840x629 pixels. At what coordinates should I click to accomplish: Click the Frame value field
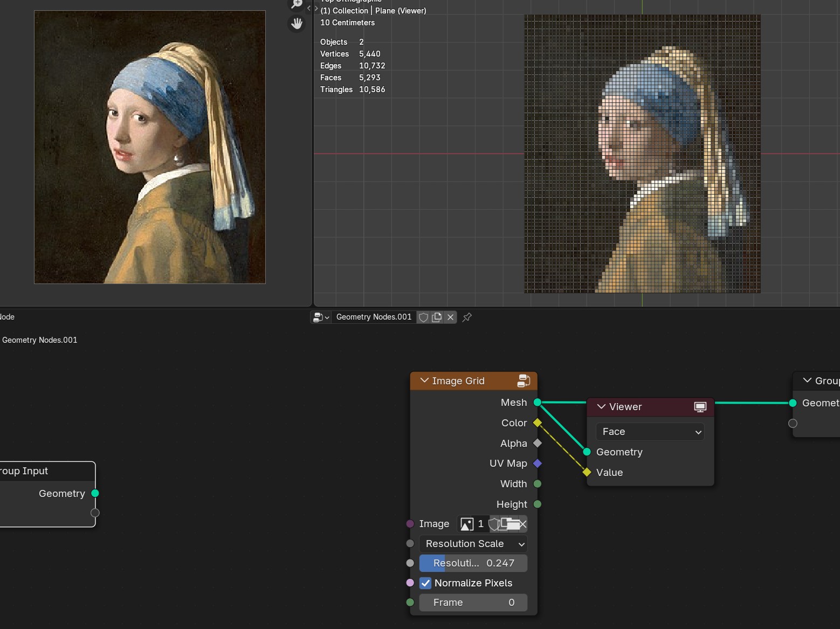click(x=473, y=603)
